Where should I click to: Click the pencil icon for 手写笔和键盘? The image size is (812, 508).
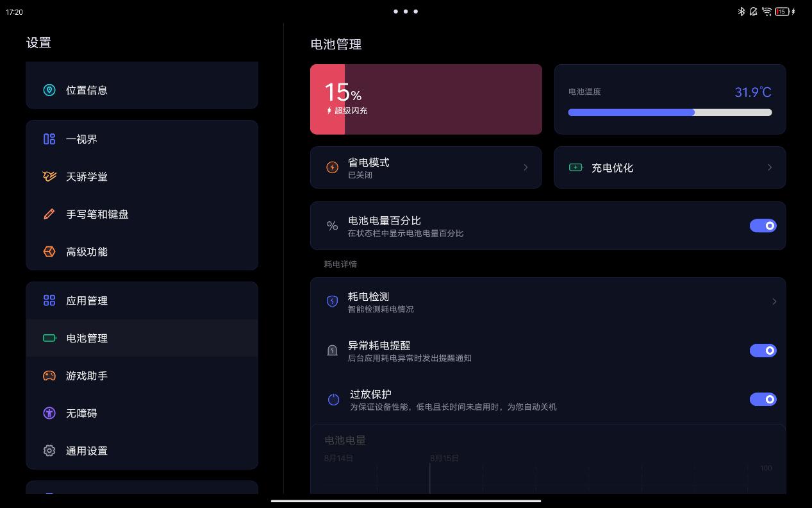(x=49, y=214)
